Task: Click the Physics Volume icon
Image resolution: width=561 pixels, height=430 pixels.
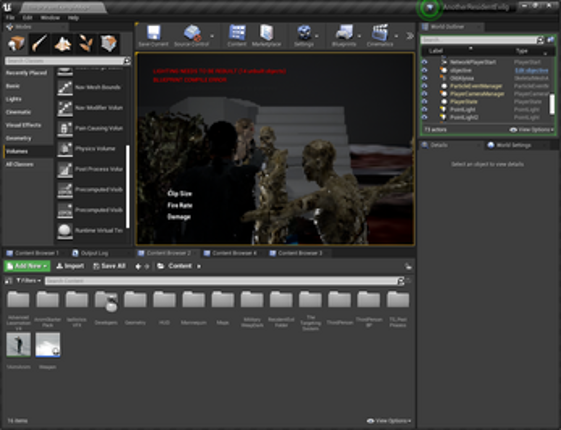Action: pyautogui.click(x=65, y=149)
